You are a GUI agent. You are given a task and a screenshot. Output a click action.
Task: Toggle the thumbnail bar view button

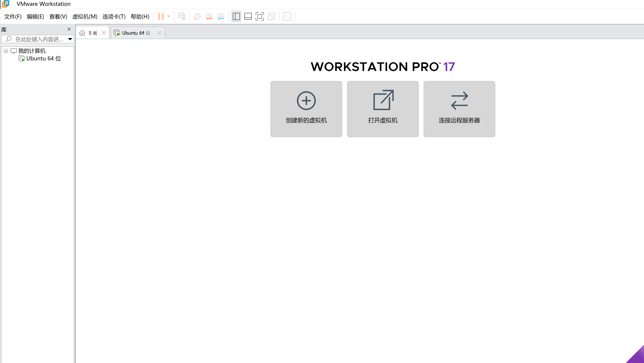[x=248, y=16]
